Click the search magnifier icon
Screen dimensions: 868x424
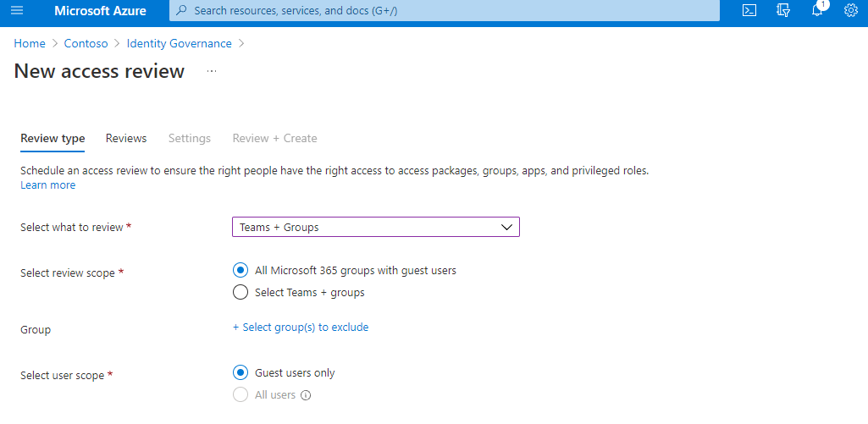click(x=181, y=11)
